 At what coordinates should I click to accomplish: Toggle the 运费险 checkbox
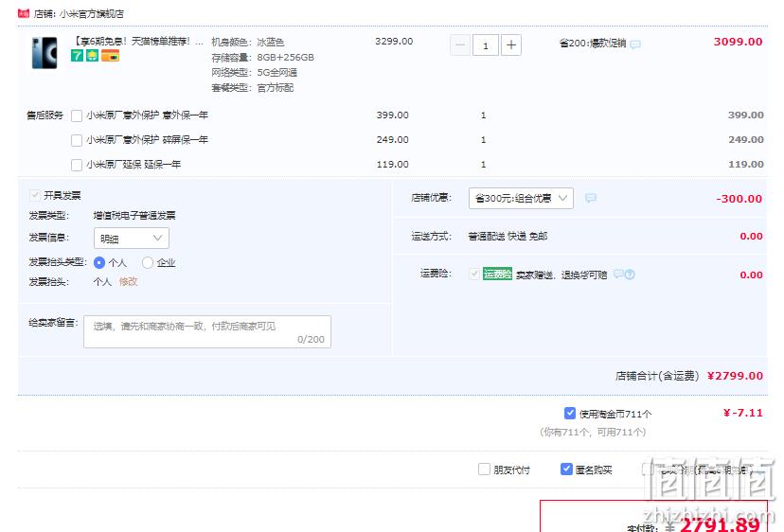pyautogui.click(x=474, y=274)
